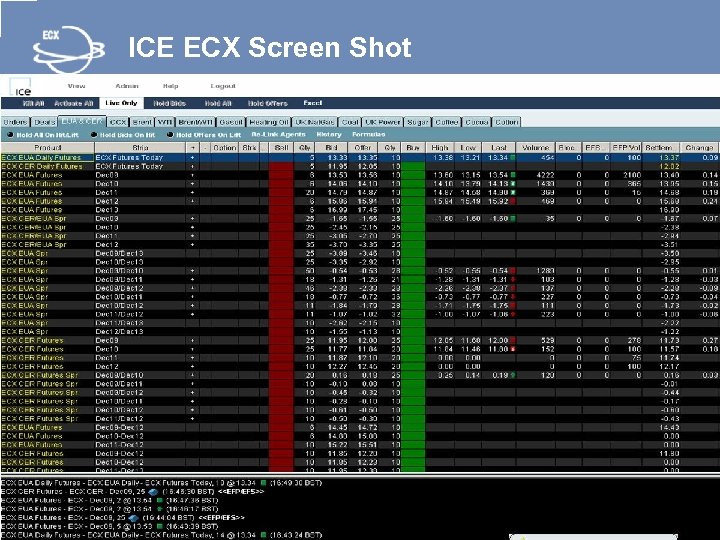Select the Hold Bids On Hit radio button
Viewport: 720px width, 540px height.
click(x=94, y=135)
